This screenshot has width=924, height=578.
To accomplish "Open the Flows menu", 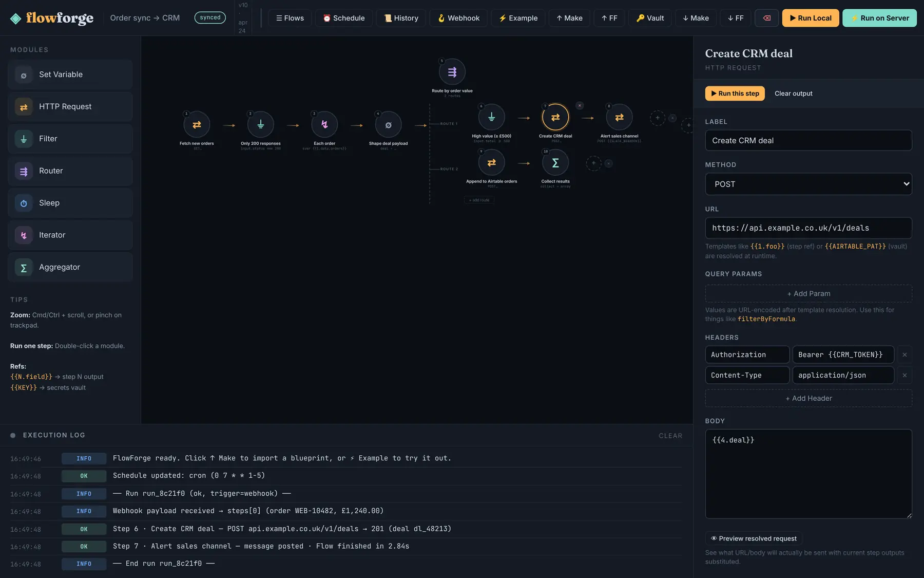I will pos(290,18).
